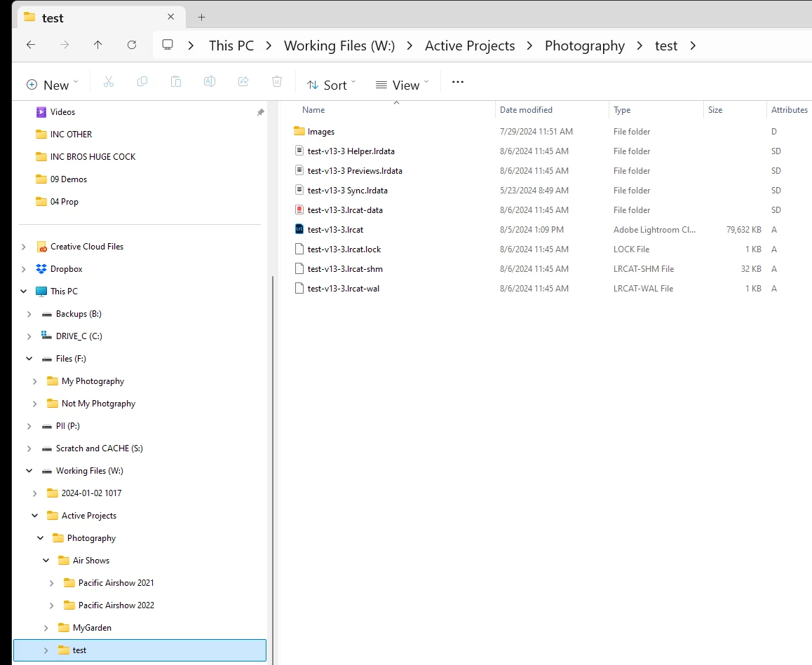Click Working Files (W:) breadcrumb
The width and height of the screenshot is (812, 665).
339,46
